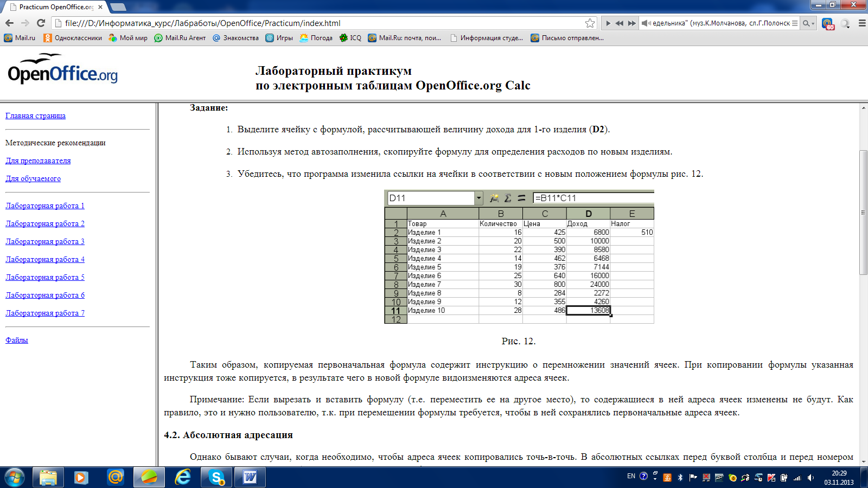Viewport: 868px width, 488px height.
Task: Open the toolbar search magnifier dropdown
Action: 808,23
